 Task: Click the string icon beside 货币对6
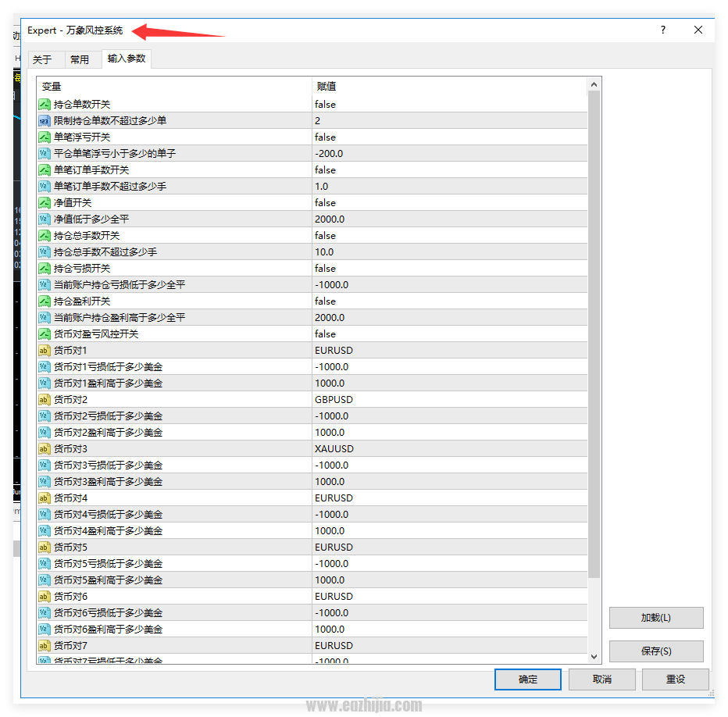[44, 597]
